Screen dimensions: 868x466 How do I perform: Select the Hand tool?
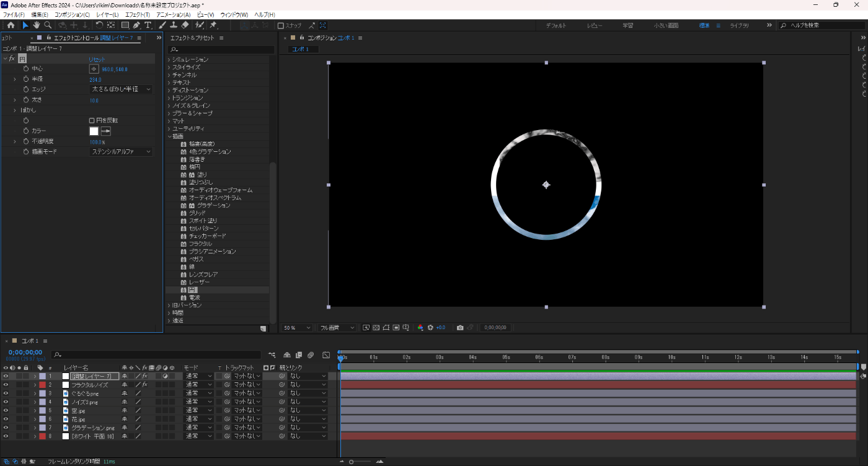37,25
